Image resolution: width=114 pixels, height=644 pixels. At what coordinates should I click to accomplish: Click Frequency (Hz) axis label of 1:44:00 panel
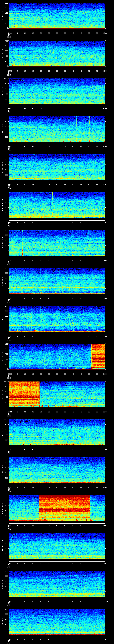3,16
